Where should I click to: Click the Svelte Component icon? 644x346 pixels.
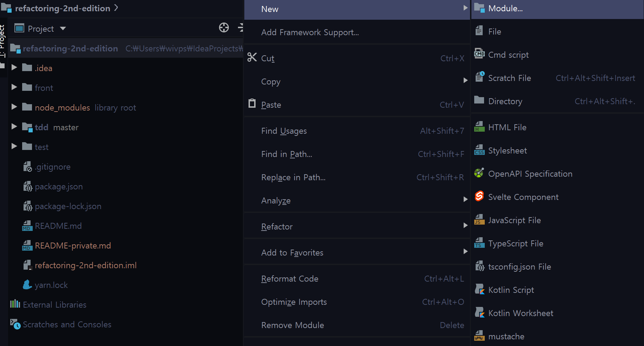(479, 196)
